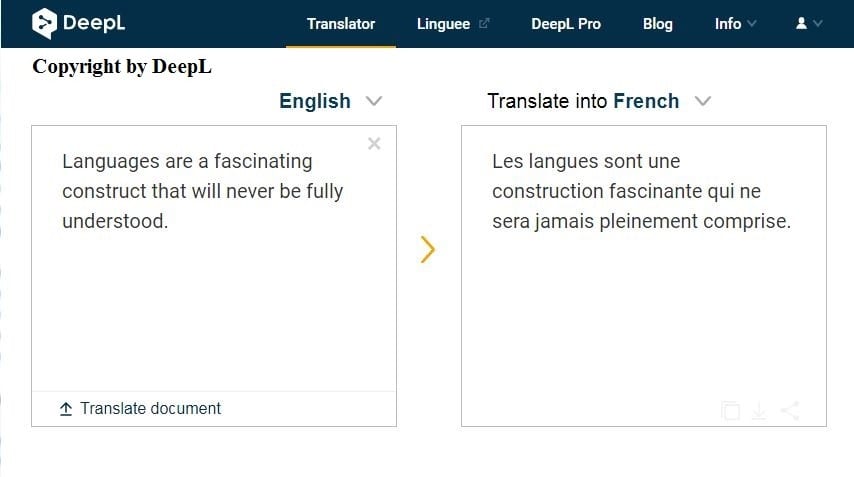
Task: Click the orange translate arrow
Action: 428,249
